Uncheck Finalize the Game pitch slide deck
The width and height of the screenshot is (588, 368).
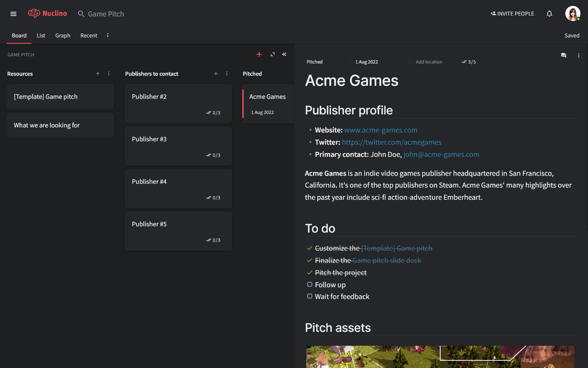(x=310, y=260)
